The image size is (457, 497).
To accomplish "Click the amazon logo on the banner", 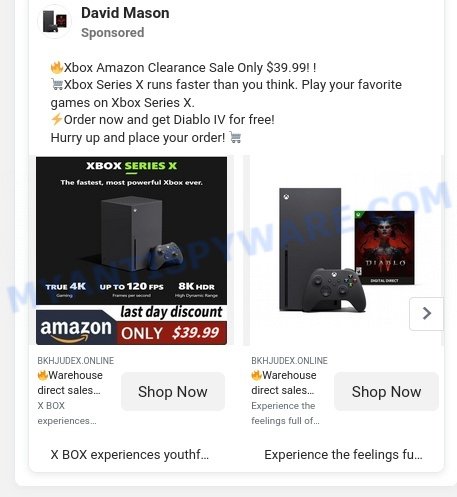I will coord(76,329).
